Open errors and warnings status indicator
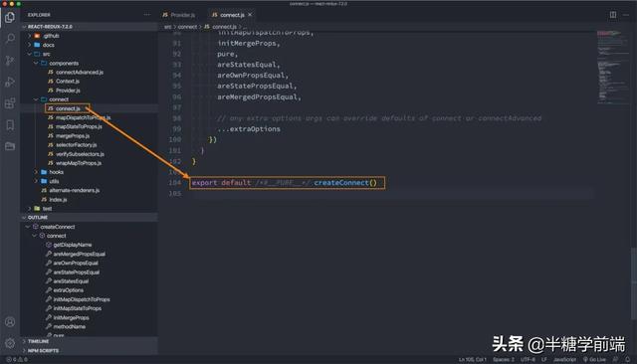The height and width of the screenshot is (364, 637). 17,360
